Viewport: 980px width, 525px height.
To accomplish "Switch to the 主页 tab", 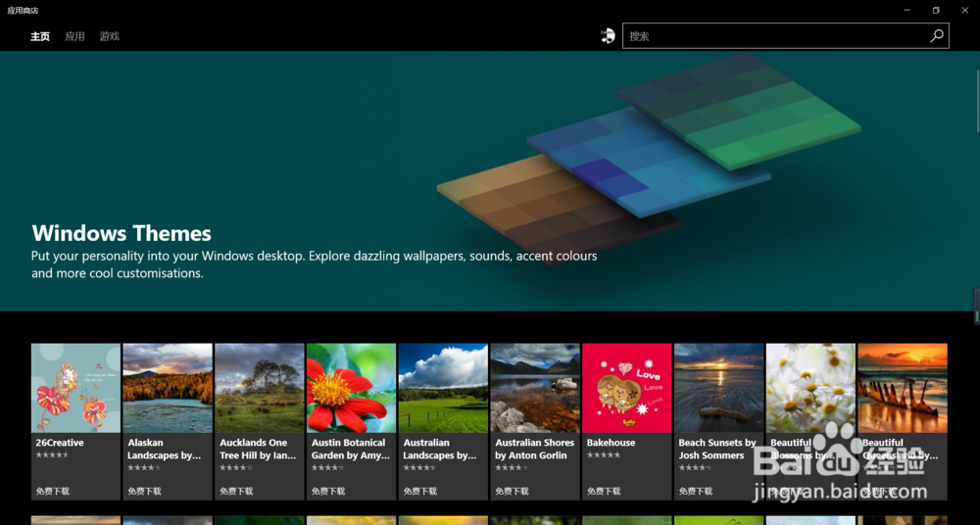I will pyautogui.click(x=40, y=36).
